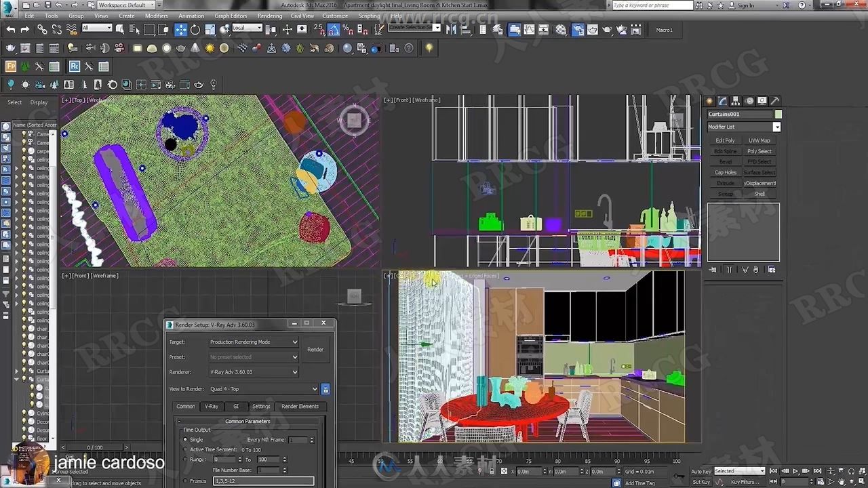868x488 pixels.
Task: Click the Frames input field with 1,3,5-12
Action: (x=264, y=481)
